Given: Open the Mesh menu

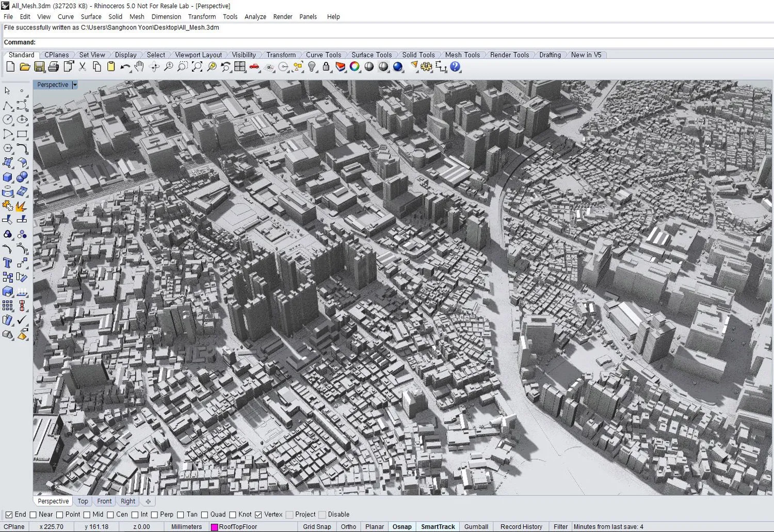Looking at the screenshot, I should point(137,17).
